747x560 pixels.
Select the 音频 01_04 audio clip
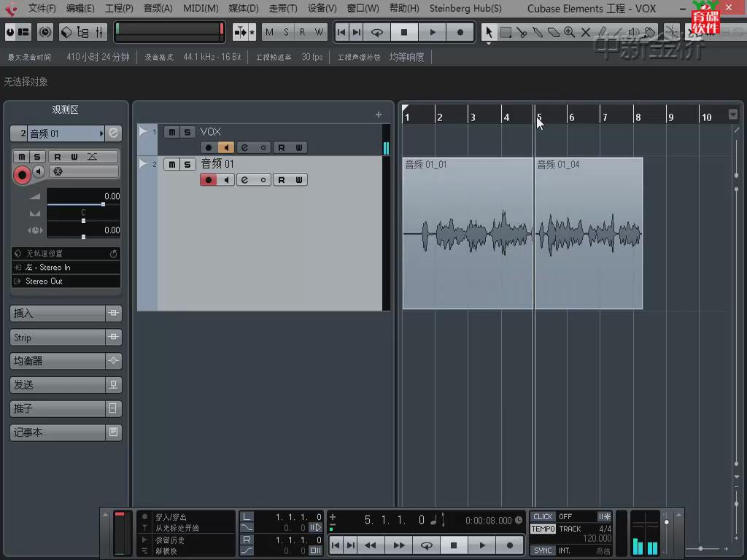pyautogui.click(x=589, y=233)
